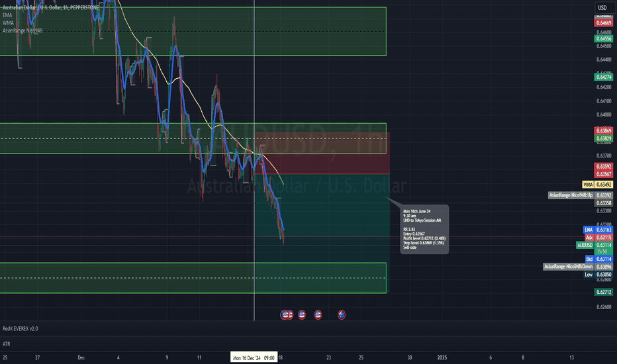617x364 pixels.
Task: Click the Low 0.63050 price label
Action: (598, 275)
